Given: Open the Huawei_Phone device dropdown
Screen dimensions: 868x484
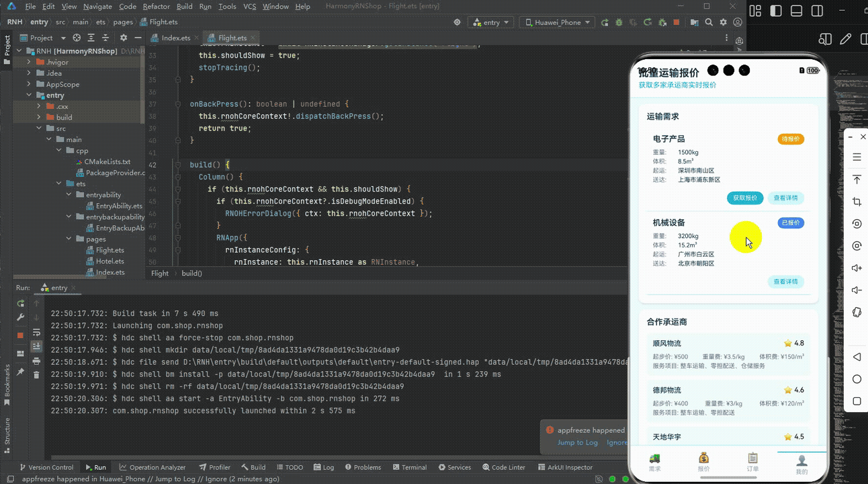Looking at the screenshot, I should 558,22.
